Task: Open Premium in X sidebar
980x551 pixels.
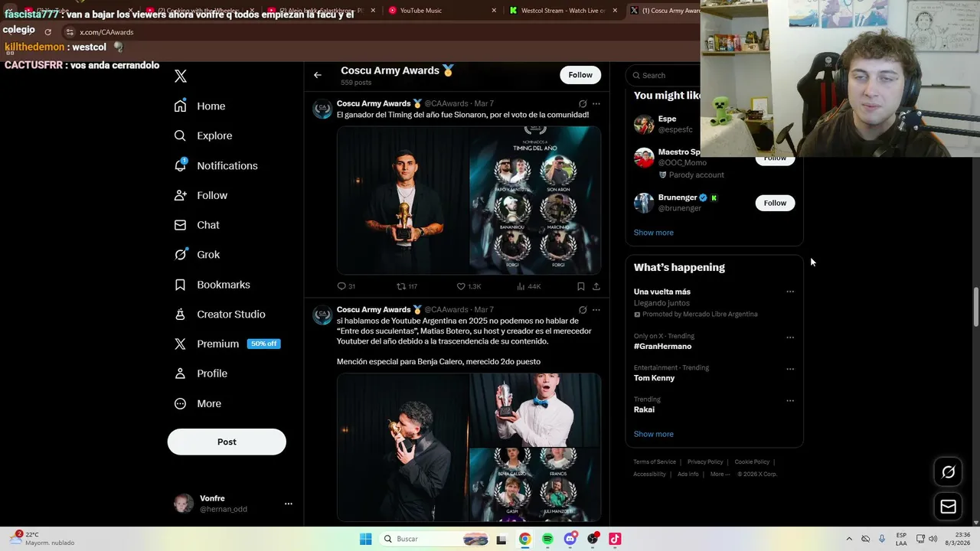Action: pos(207,344)
